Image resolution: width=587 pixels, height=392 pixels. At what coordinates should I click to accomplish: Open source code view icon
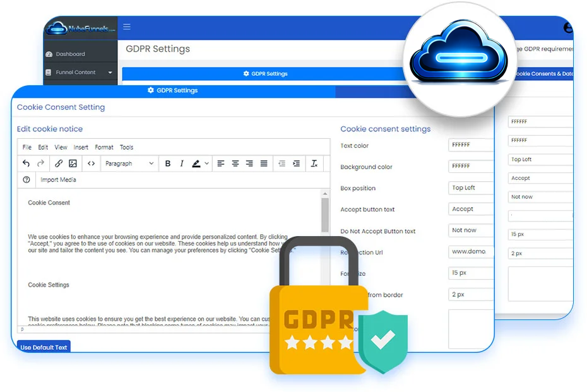[92, 163]
